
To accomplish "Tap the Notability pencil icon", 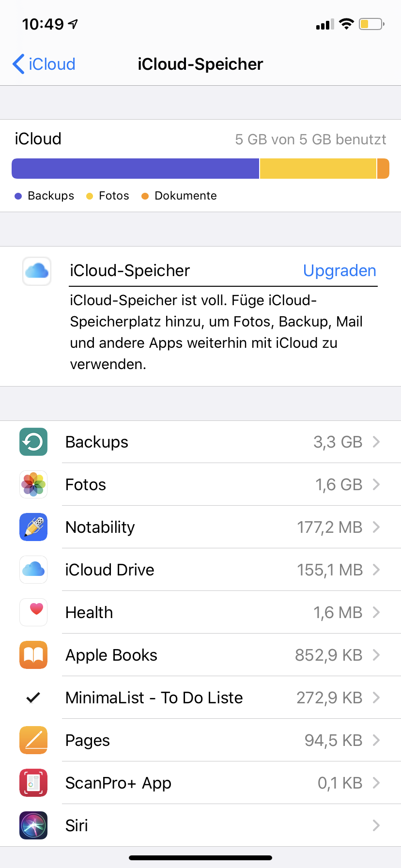I will [x=33, y=527].
